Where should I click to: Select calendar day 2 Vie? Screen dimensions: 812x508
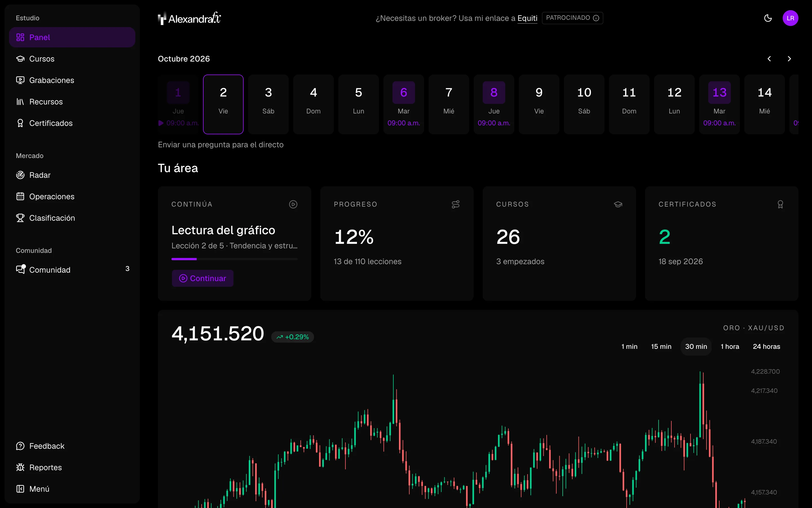[x=223, y=104]
